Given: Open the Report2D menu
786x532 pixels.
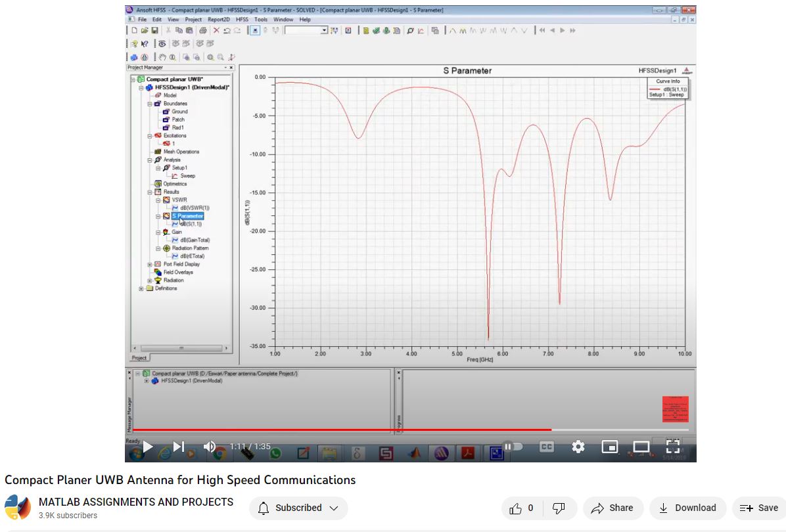Looking at the screenshot, I should pos(219,20).
